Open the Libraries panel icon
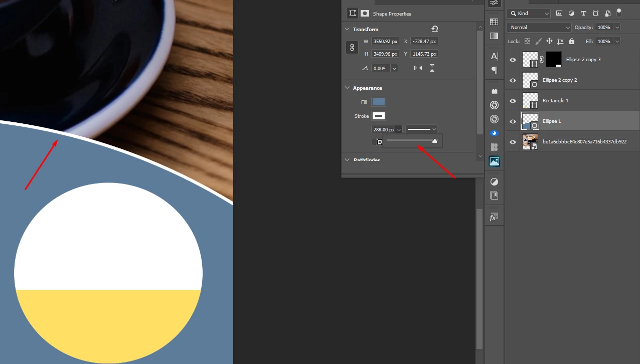Image resolution: width=640 pixels, height=364 pixels. (494, 196)
